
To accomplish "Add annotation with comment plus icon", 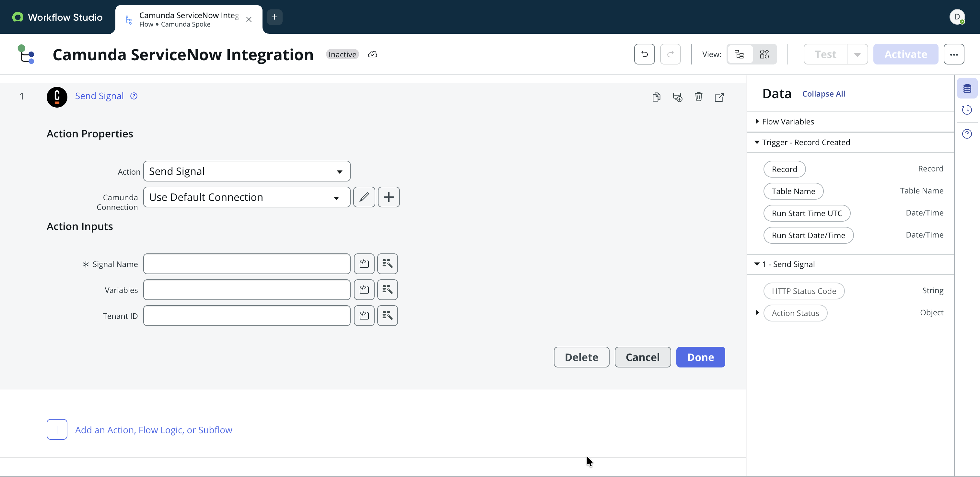I will tap(677, 97).
